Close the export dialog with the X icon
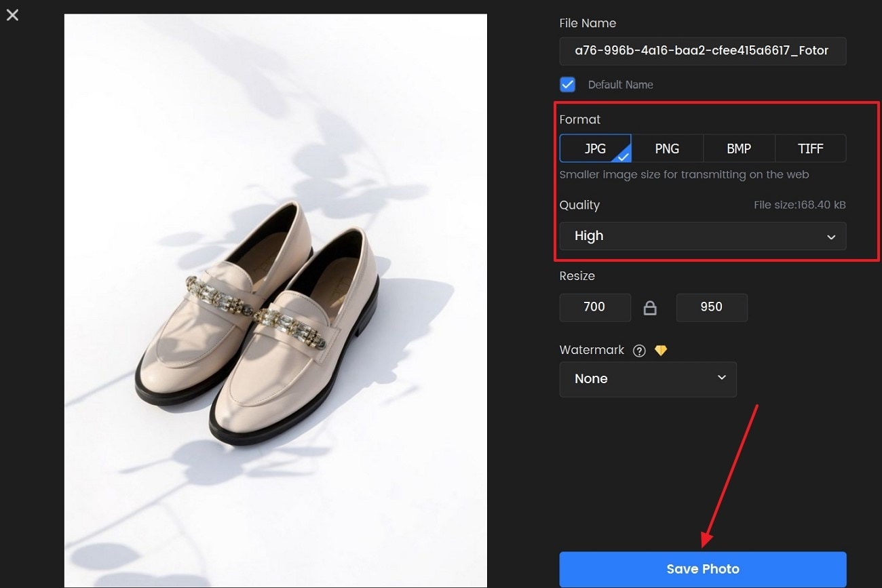882x588 pixels. (x=12, y=14)
